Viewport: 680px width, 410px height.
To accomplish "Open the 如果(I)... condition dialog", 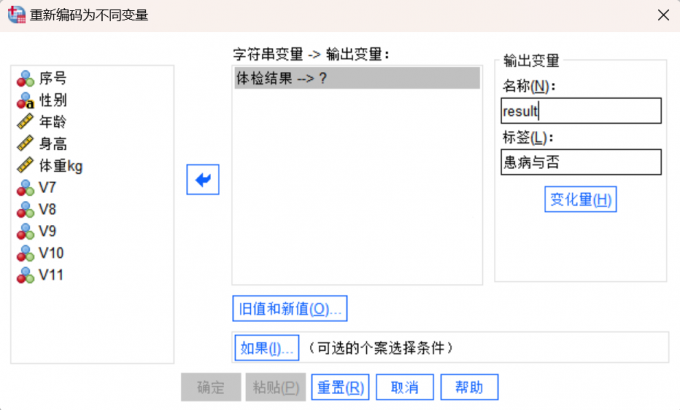I will pyautogui.click(x=267, y=348).
